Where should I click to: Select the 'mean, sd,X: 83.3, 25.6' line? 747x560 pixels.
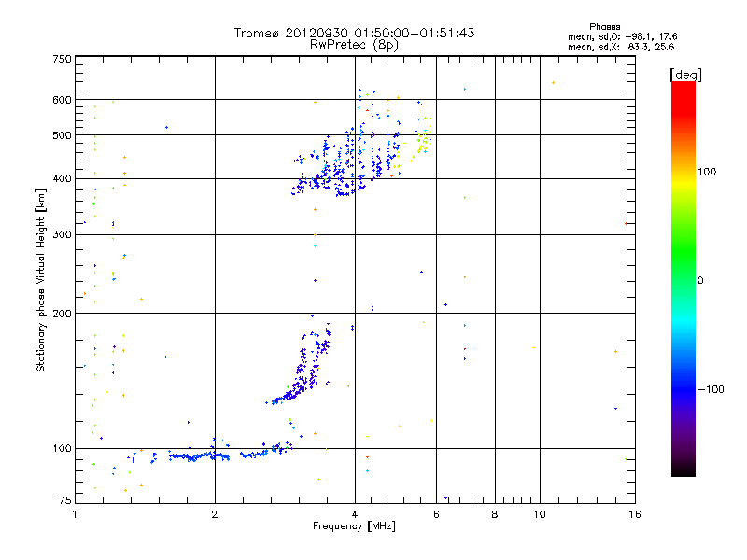[x=621, y=47]
